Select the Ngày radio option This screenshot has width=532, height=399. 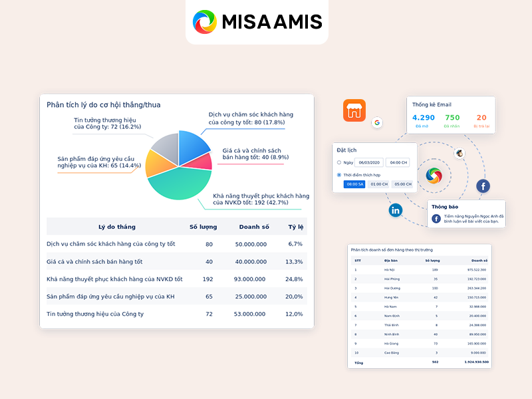(339, 162)
